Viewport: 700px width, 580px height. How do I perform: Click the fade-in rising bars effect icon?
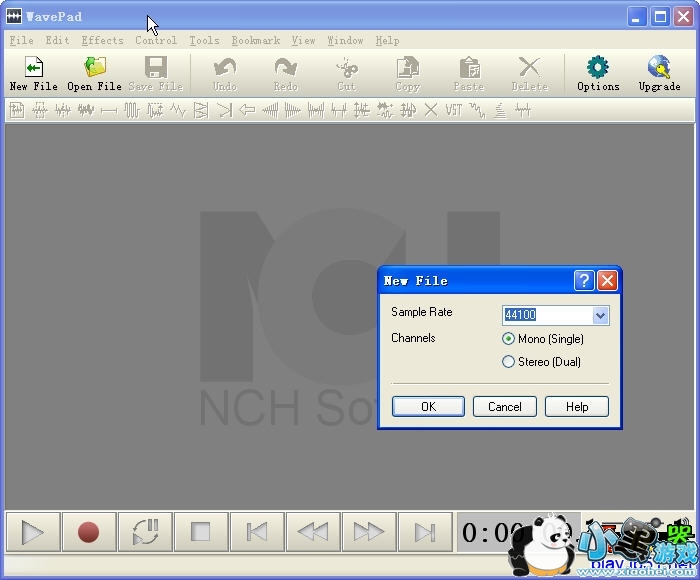270,110
